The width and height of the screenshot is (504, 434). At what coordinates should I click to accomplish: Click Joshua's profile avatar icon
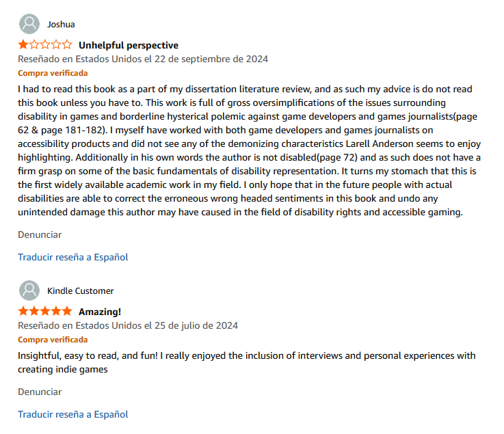[x=29, y=24]
